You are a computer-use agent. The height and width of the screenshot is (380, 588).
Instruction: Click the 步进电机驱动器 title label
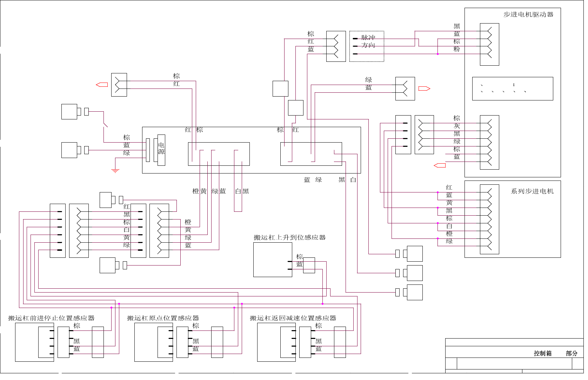point(528,14)
